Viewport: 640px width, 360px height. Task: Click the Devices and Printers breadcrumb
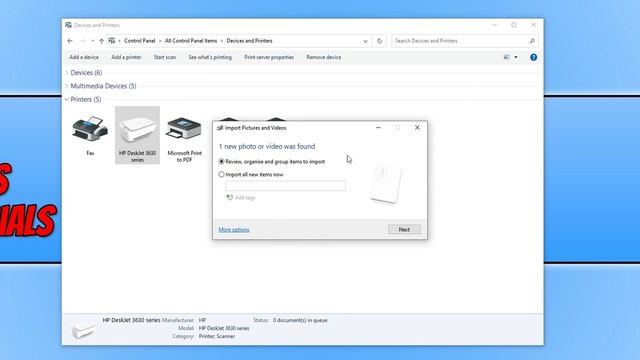249,41
